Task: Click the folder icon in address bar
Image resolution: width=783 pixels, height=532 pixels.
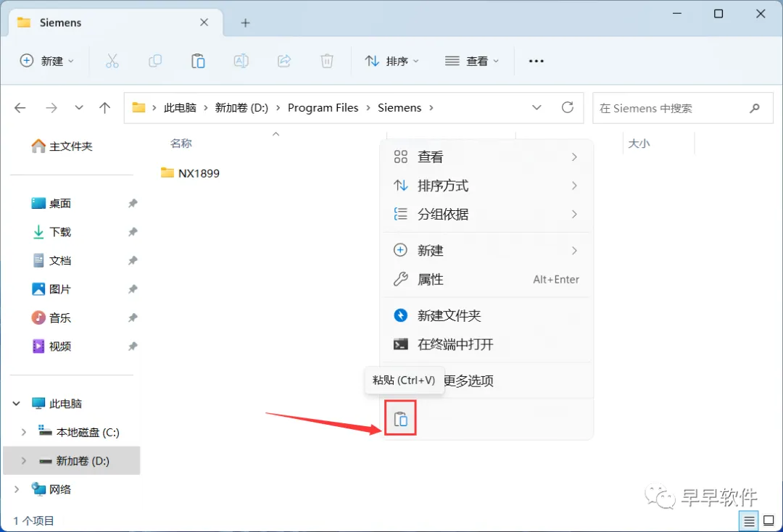Action: [x=138, y=107]
